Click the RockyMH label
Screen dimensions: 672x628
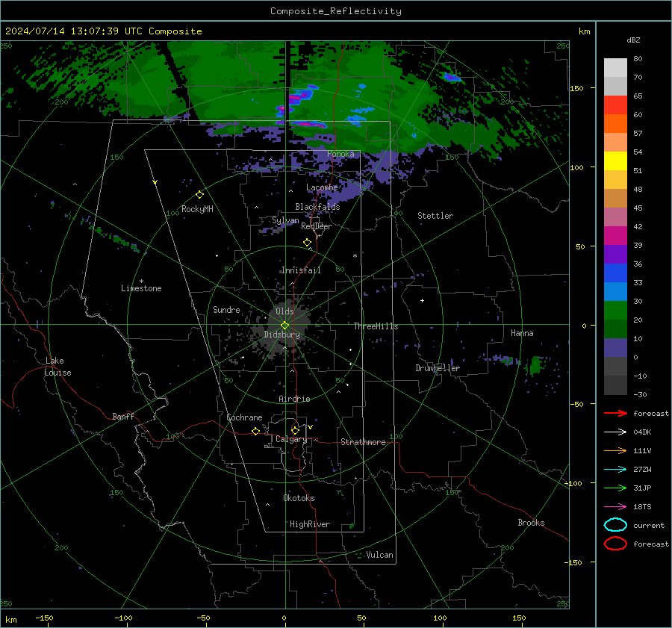(197, 209)
